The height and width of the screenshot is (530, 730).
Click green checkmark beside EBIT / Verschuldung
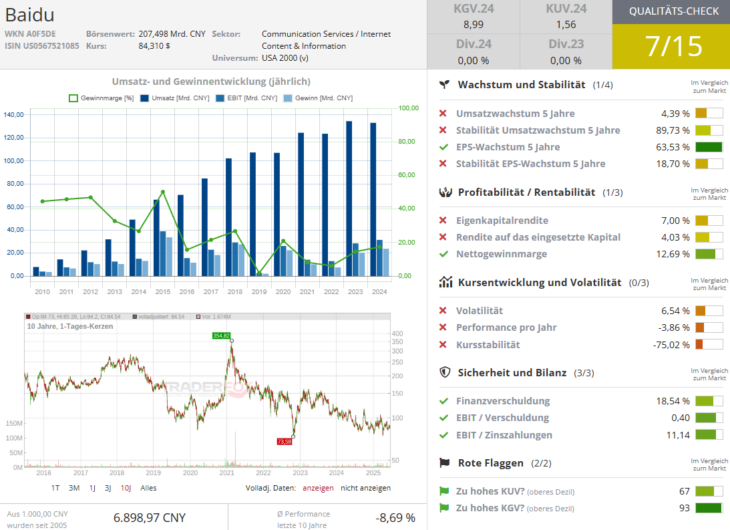click(443, 418)
